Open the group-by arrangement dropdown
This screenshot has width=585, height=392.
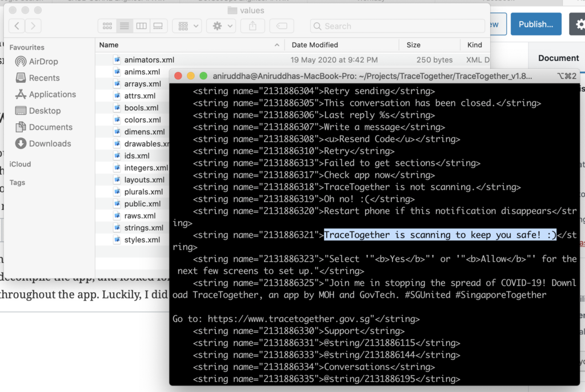187,26
